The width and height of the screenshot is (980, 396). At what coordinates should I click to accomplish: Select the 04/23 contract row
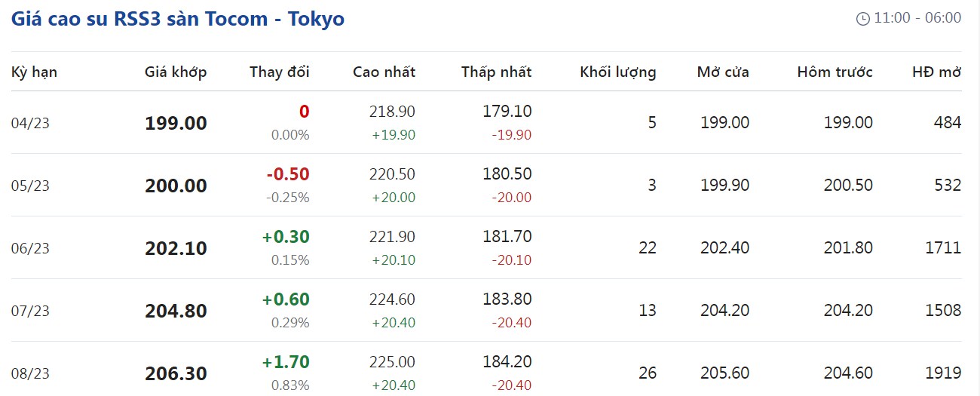[x=30, y=123]
